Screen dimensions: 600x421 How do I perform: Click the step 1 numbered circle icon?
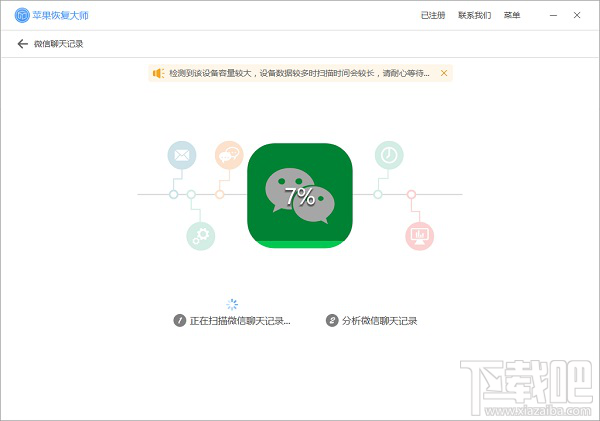179,320
